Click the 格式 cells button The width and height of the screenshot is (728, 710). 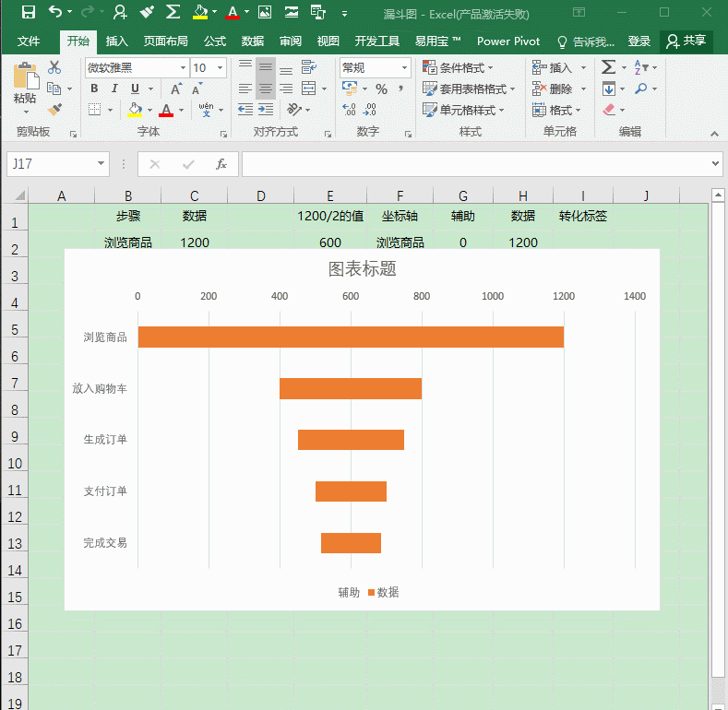pos(556,110)
